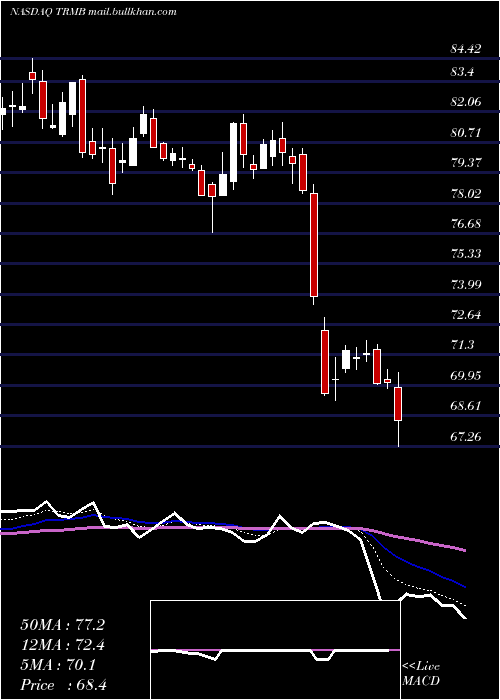Click the 80.71 price axis value
The height and width of the screenshot is (700, 500).
[466, 133]
